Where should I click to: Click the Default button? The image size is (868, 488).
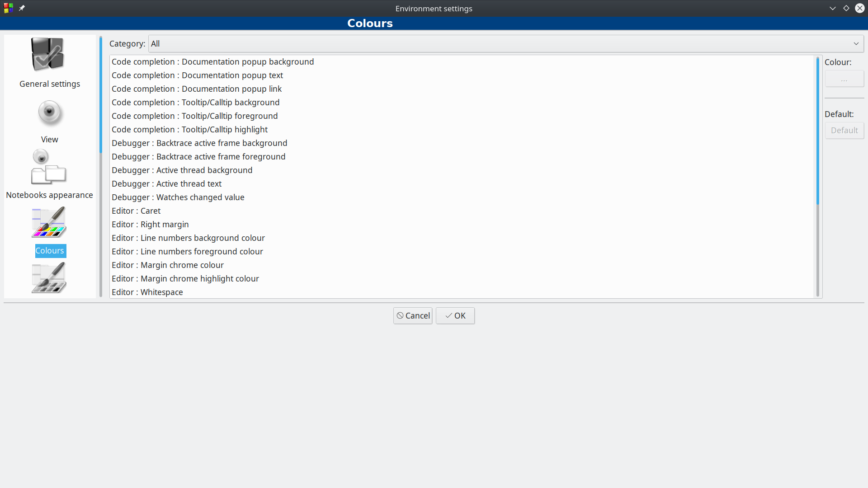[844, 131]
